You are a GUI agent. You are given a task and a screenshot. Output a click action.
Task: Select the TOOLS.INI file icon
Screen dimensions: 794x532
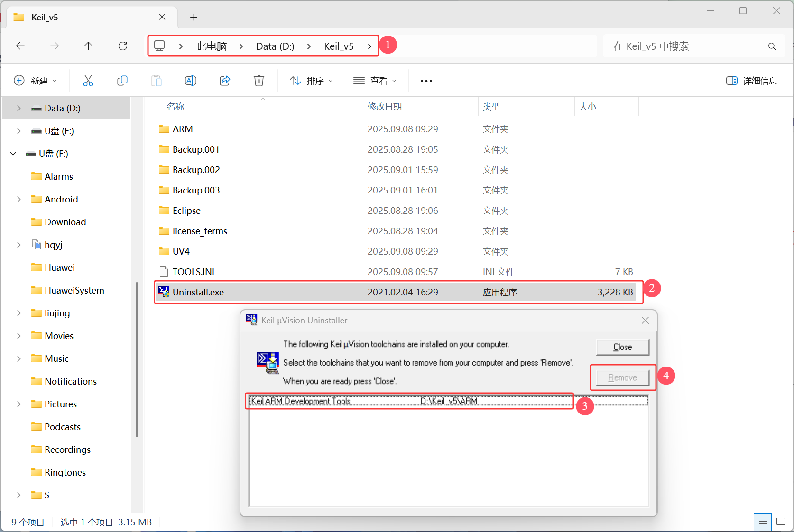point(164,272)
